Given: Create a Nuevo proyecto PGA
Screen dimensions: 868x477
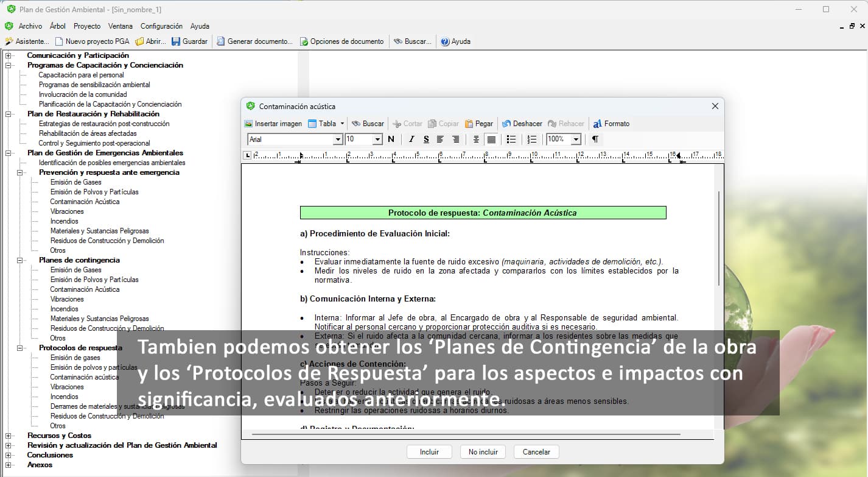Looking at the screenshot, I should [92, 41].
